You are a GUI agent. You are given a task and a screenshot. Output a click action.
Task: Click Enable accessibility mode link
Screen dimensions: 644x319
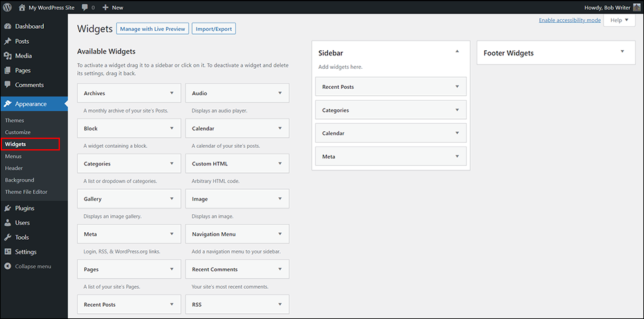point(570,20)
